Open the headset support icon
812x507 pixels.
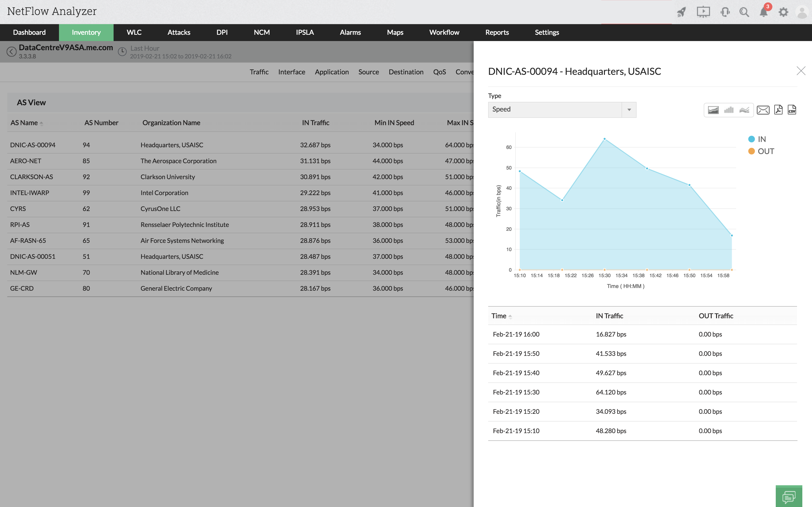tap(725, 12)
